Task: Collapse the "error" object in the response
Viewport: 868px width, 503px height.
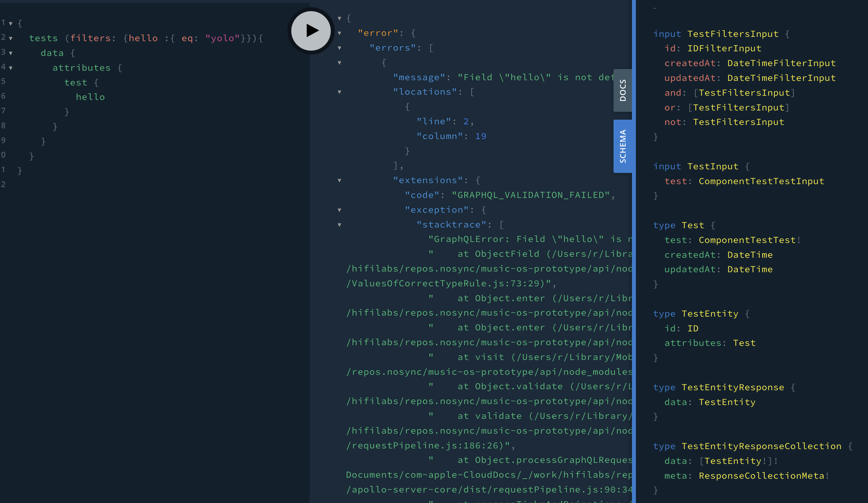Action: click(x=340, y=33)
